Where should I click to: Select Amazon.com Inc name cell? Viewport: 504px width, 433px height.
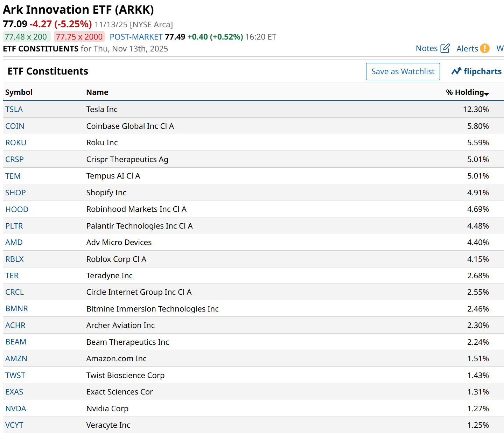[x=117, y=358]
